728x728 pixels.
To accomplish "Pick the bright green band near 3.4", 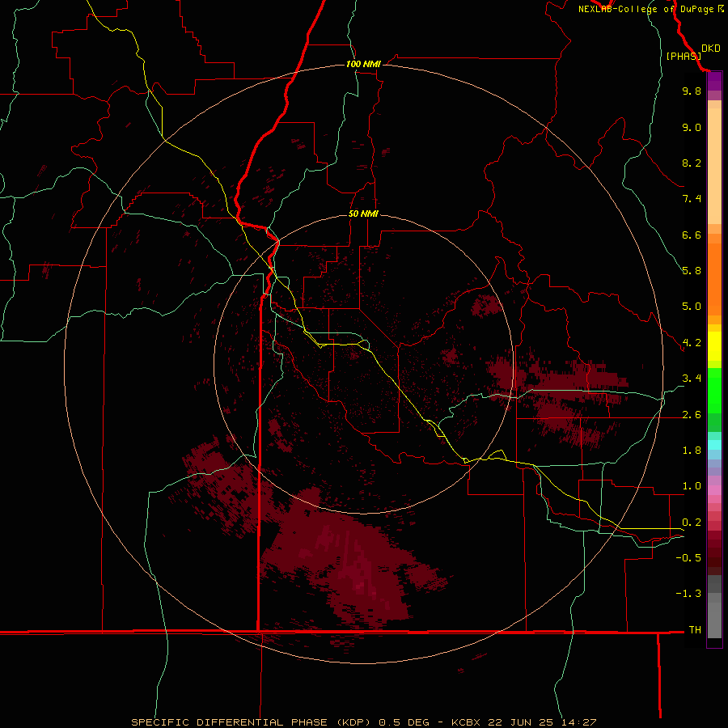I will tap(714, 383).
